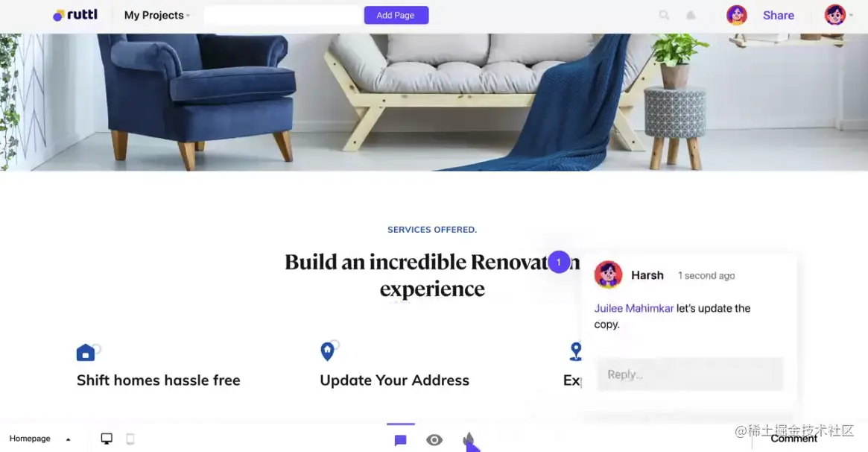Click the Reply text field
This screenshot has height=452, width=868.
[x=689, y=374]
